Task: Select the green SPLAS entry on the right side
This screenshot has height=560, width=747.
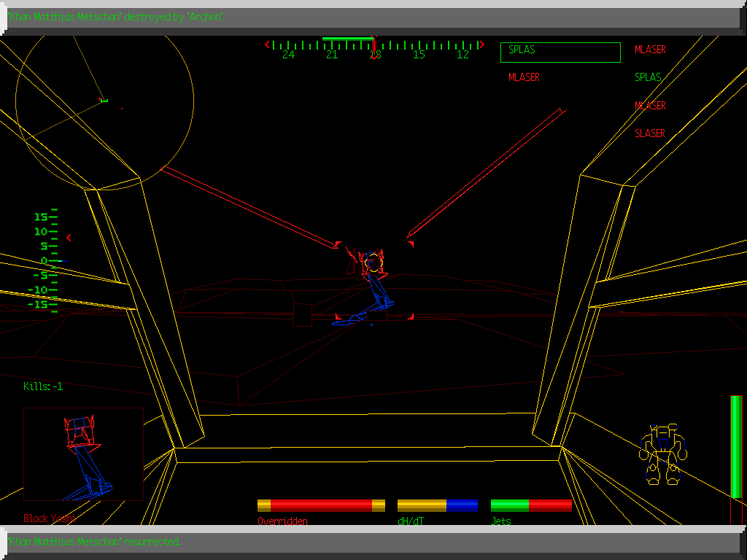Action: pyautogui.click(x=649, y=77)
